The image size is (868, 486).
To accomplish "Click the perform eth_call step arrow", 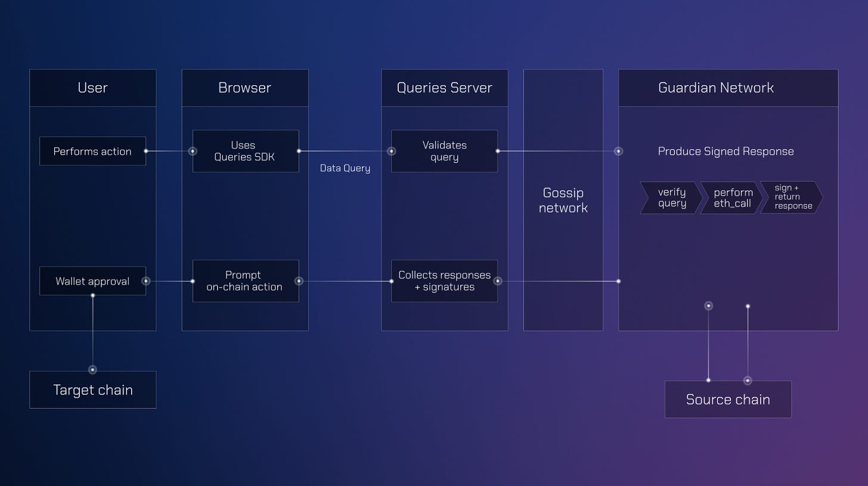I will click(731, 197).
